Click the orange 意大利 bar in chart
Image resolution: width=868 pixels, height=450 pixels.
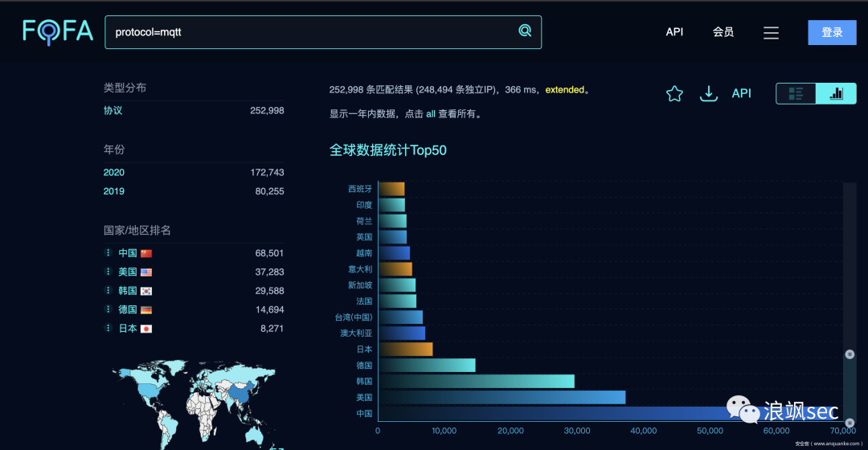[395, 269]
